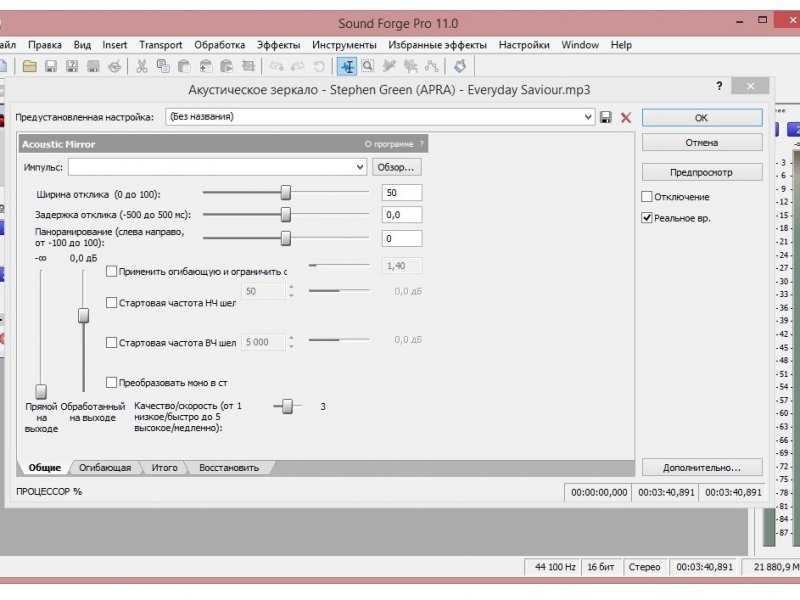This screenshot has height=600, width=800.
Task: Open the Обработка menu
Action: [219, 45]
